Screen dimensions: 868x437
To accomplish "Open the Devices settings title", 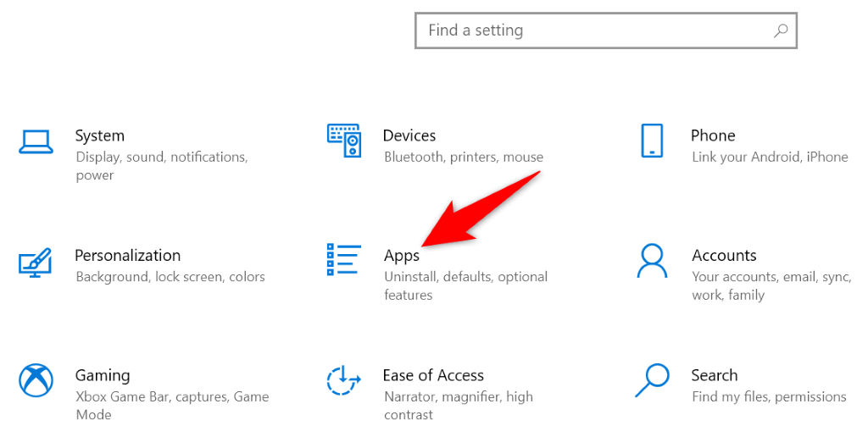I will 409,136.
